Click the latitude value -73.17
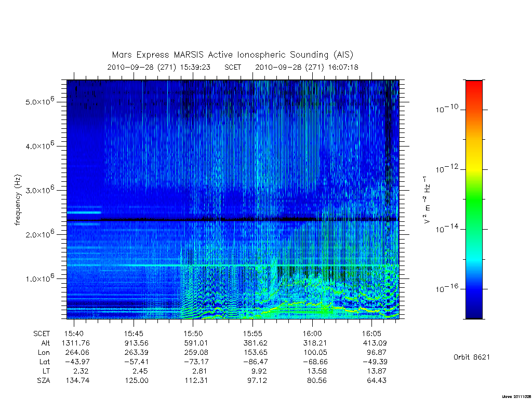Viewport: 532px width, 399px height. [196, 362]
